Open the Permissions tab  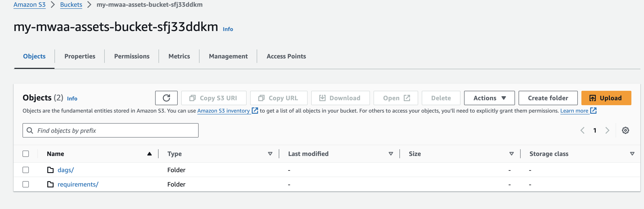pos(132,56)
